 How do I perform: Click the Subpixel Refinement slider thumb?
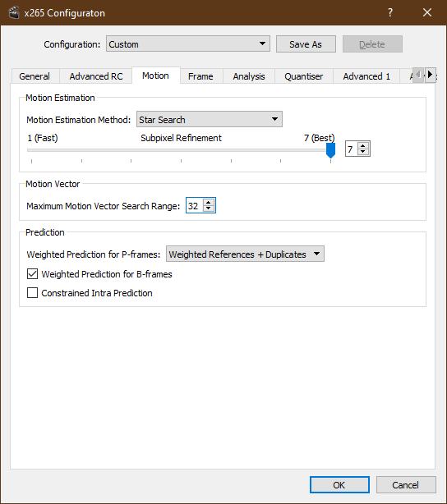point(330,150)
